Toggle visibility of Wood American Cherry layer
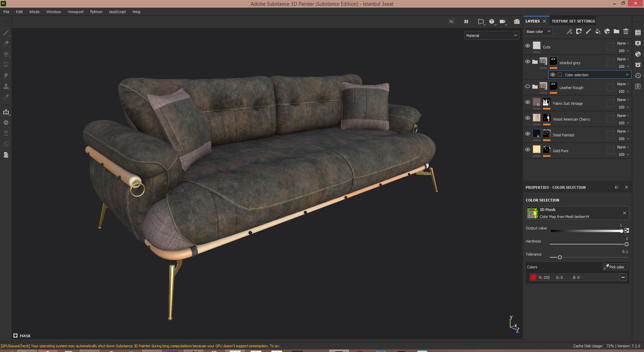 click(527, 118)
